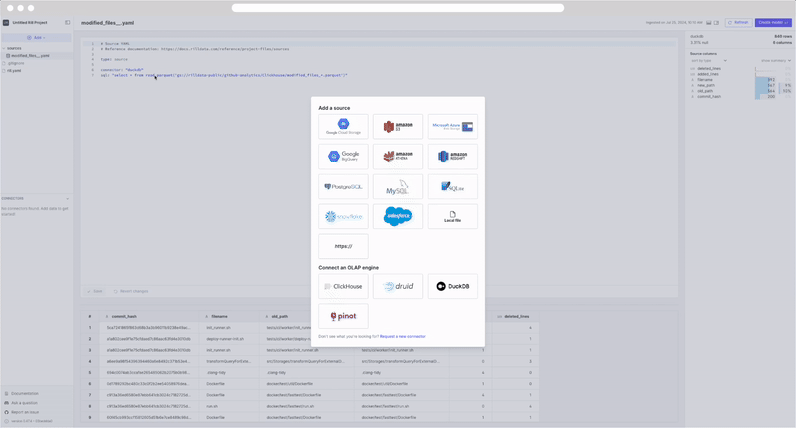
Task: Click the Refresh button
Action: tap(739, 22)
